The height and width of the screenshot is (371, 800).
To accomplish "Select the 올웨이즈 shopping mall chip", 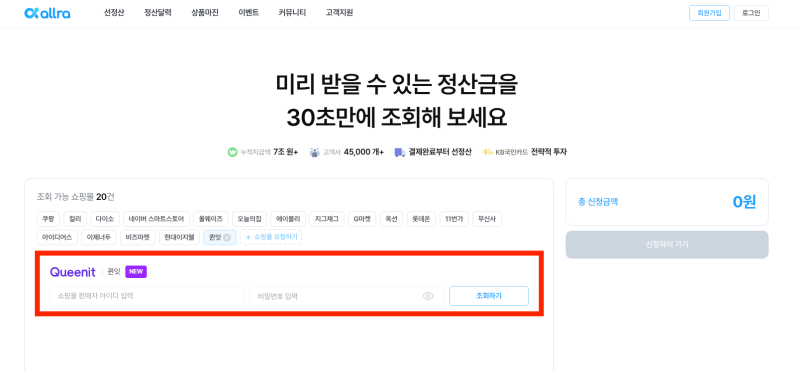I will click(211, 219).
